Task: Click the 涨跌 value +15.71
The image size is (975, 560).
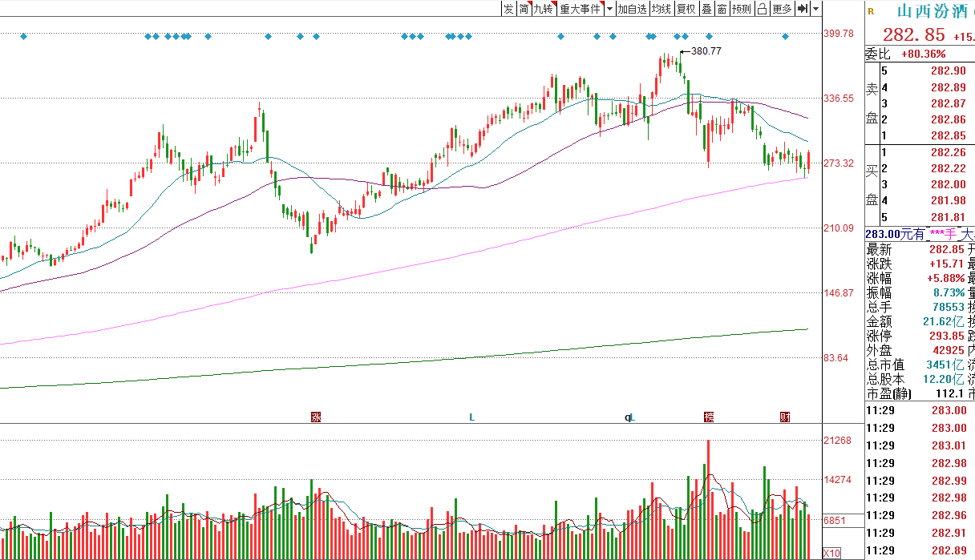Action: tap(946, 264)
